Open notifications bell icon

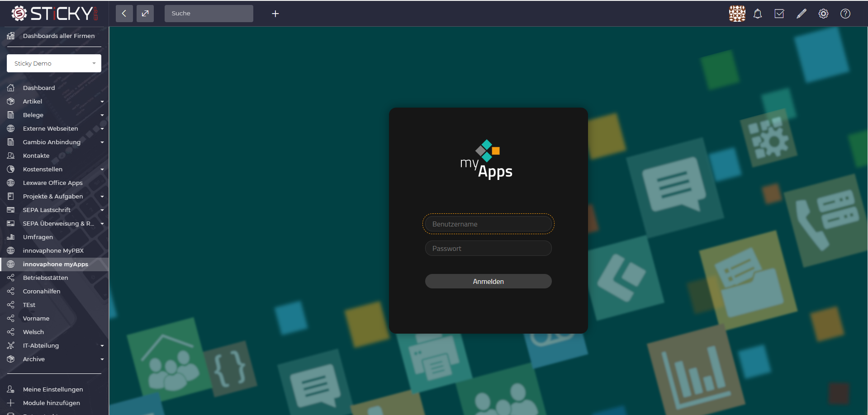758,14
